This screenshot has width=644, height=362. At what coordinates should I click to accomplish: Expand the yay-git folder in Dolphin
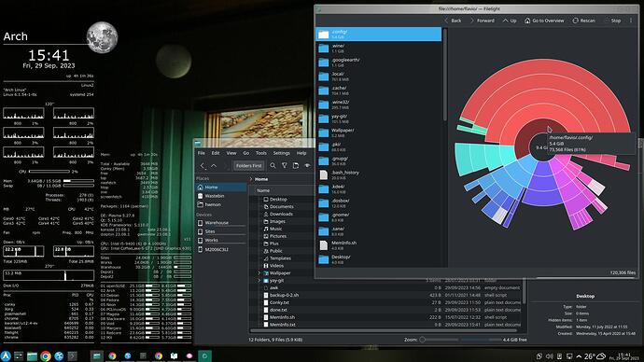259,280
